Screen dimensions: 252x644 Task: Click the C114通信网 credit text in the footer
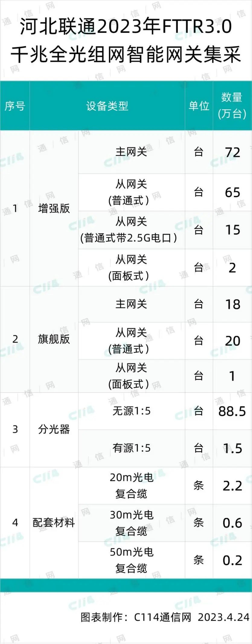162,617
